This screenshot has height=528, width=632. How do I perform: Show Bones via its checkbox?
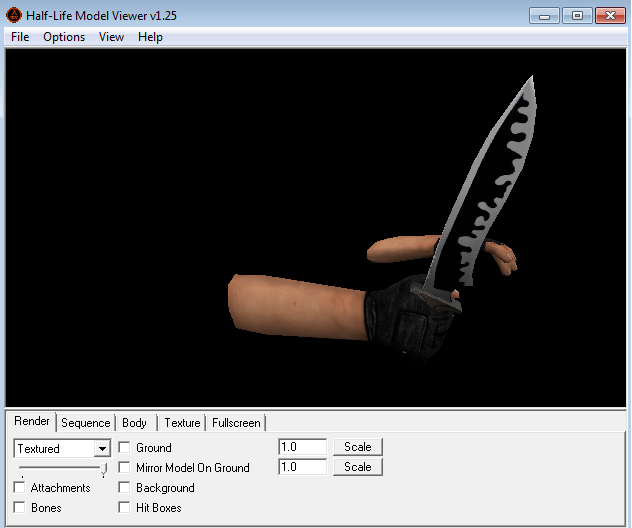click(x=19, y=507)
